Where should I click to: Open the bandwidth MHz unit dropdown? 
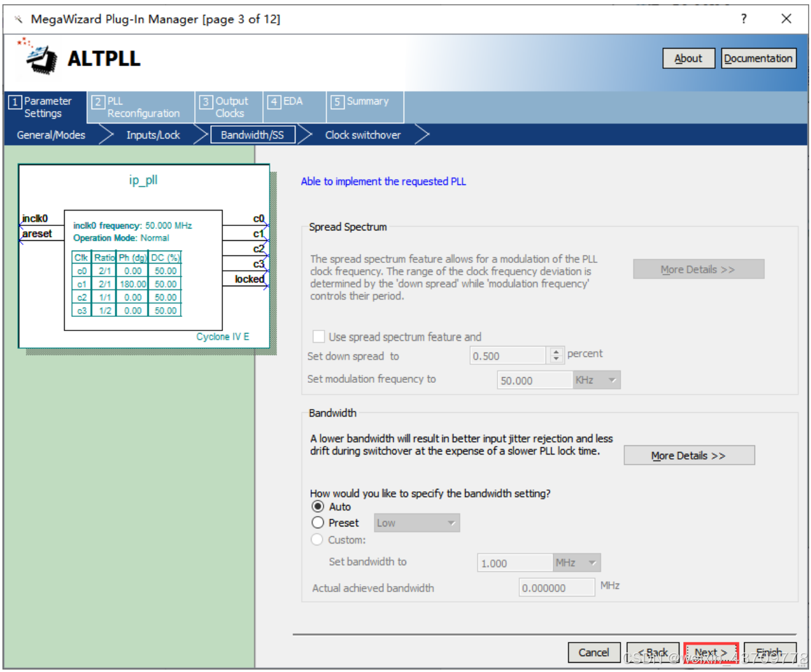pos(577,563)
